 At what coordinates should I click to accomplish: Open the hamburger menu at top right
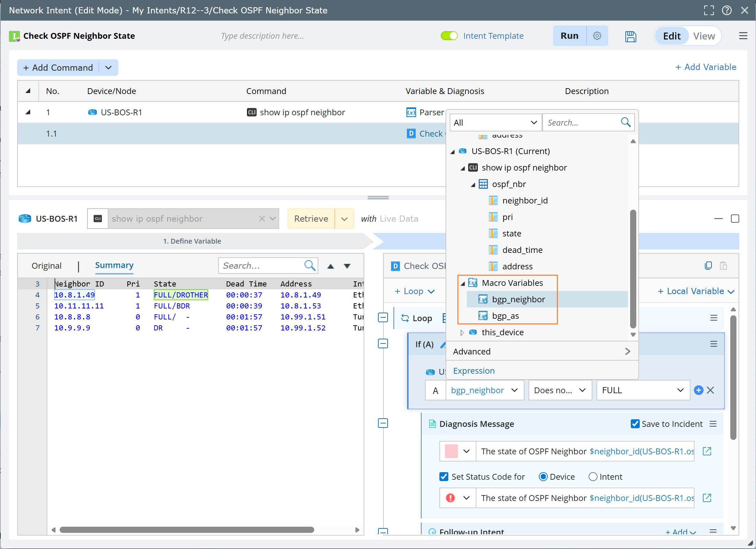(743, 36)
